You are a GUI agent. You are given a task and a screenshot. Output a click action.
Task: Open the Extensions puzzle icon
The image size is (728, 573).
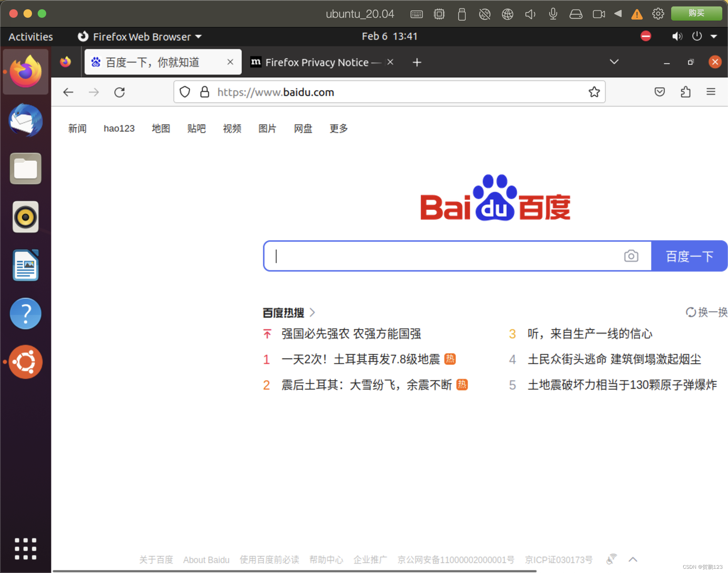point(685,92)
